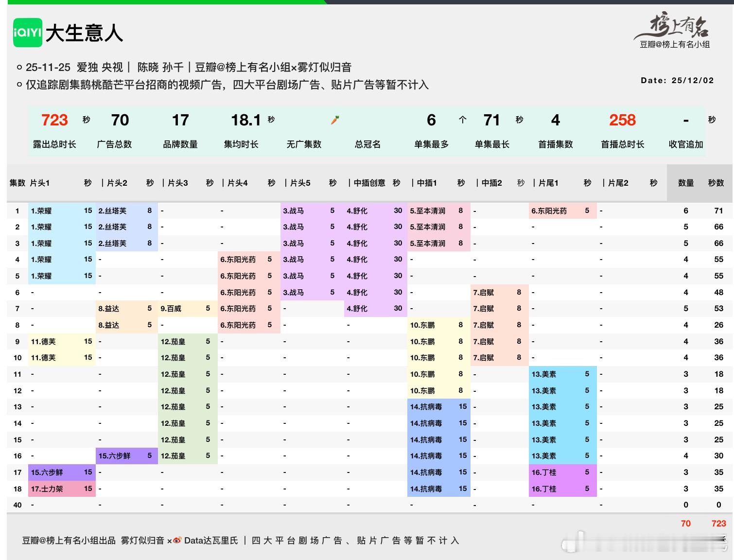Screen dimensions: 734x560
Task: Click the 品牌数量 label
Action: [180, 144]
